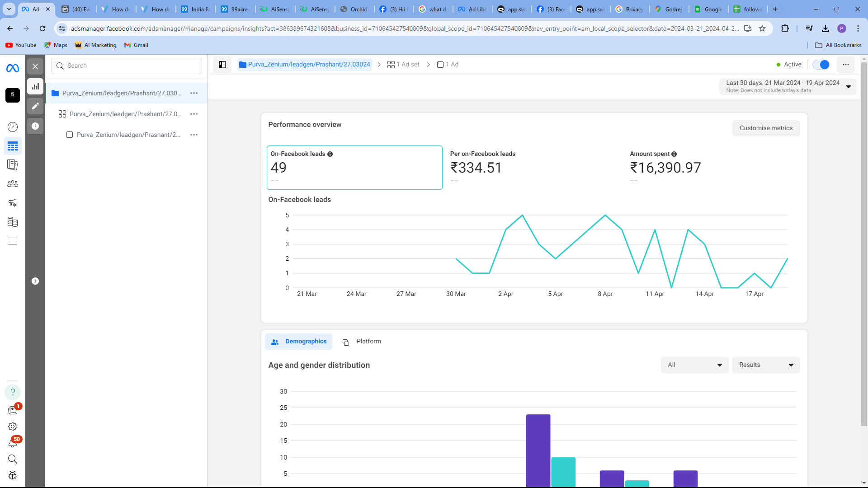
Task: Click the Customise metrics button
Action: pos(766,128)
